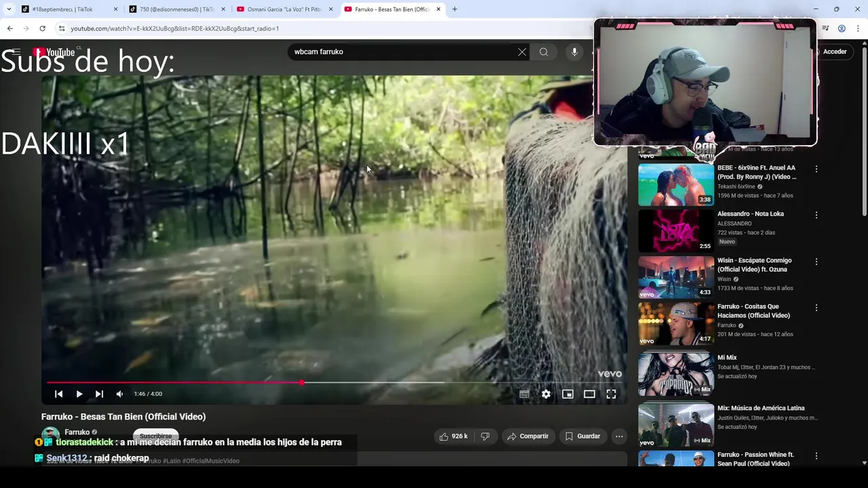This screenshot has width=868, height=488.
Task: Open a new browser tab
Action: (x=454, y=9)
